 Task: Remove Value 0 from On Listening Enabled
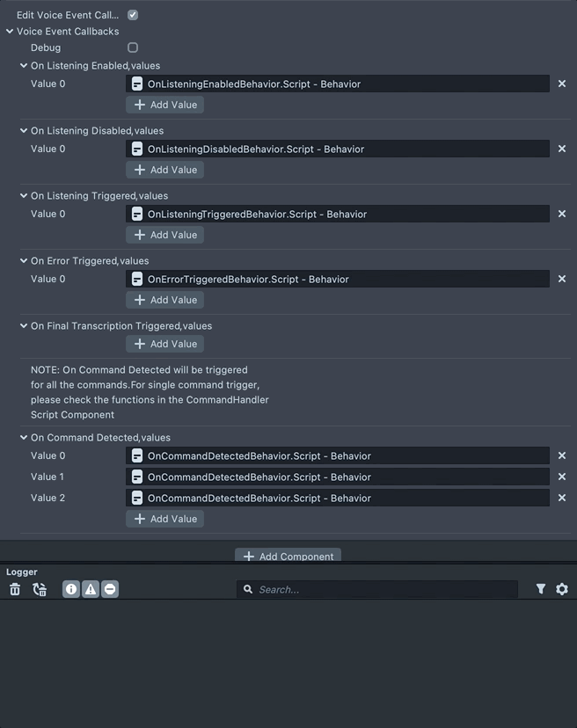coord(562,84)
